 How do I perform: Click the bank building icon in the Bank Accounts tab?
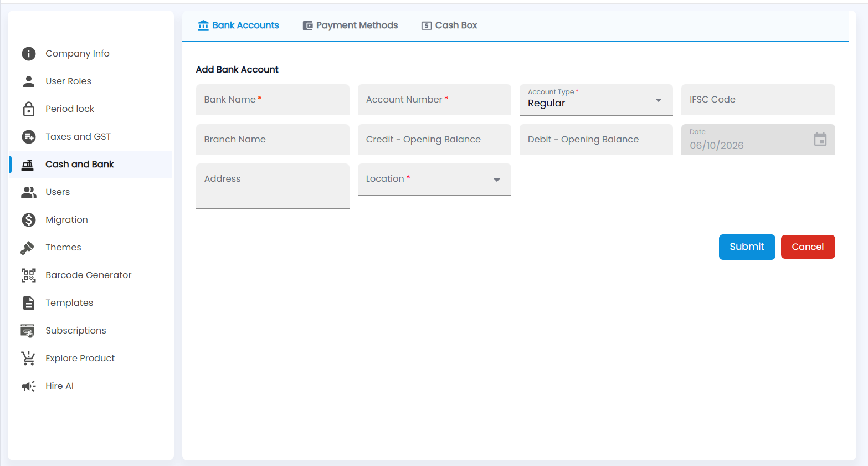[203, 25]
